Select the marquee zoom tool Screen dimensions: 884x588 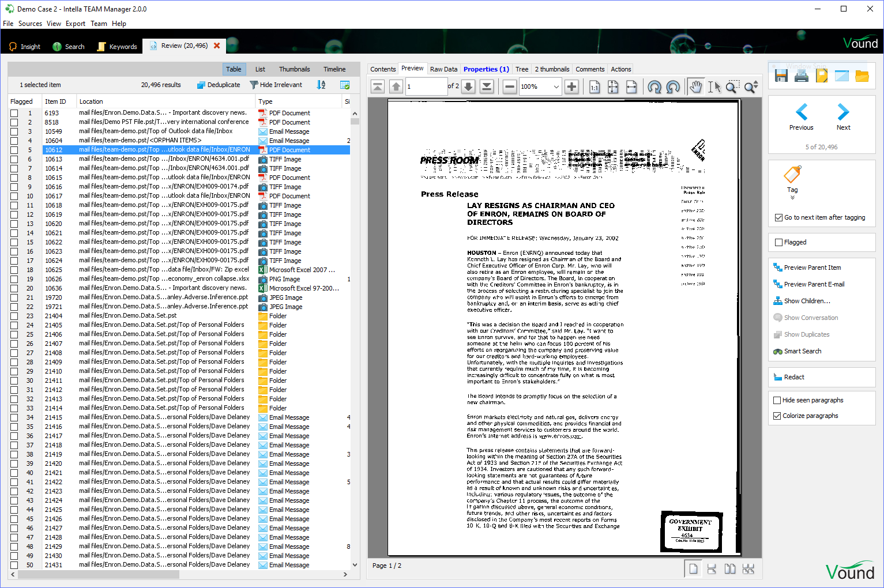(x=732, y=87)
